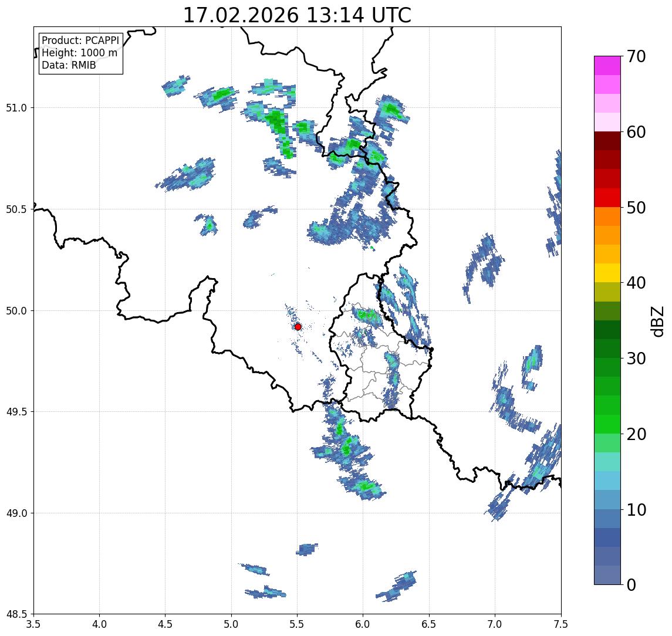Screen dimensions: 672x636
Task: Click the colorbar tick value 10
Action: pyautogui.click(x=636, y=510)
